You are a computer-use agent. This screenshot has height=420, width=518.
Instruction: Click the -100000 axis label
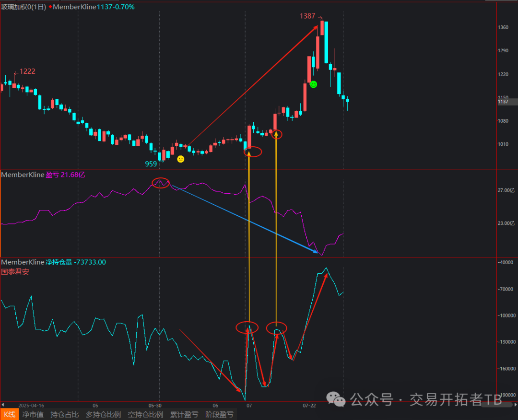tap(507, 315)
